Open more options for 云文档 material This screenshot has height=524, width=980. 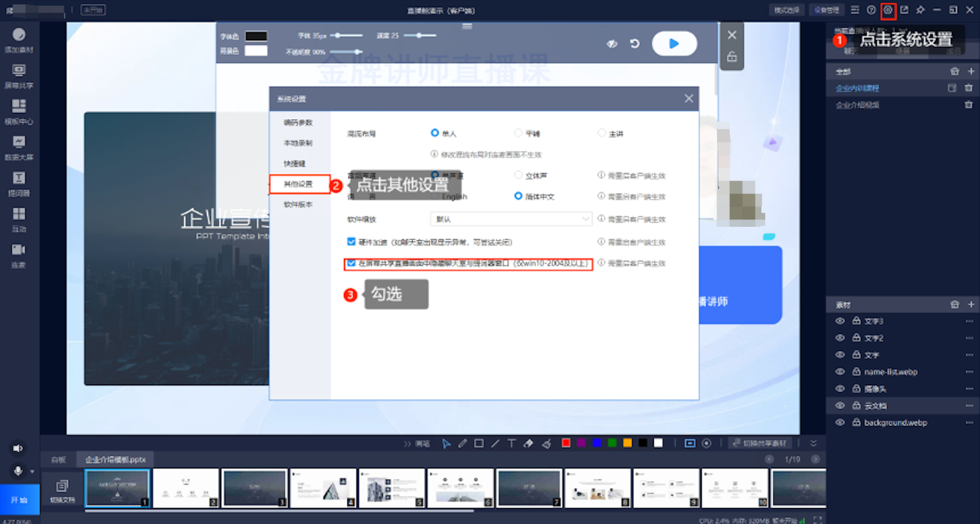(x=969, y=405)
